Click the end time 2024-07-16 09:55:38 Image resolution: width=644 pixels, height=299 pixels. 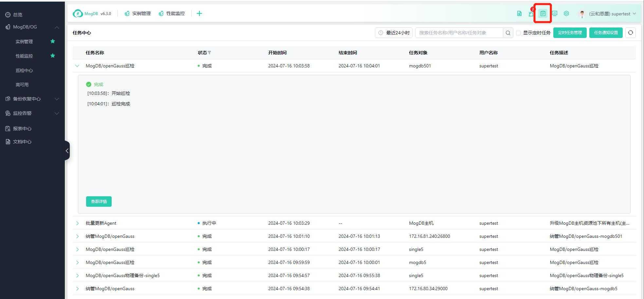point(359,275)
